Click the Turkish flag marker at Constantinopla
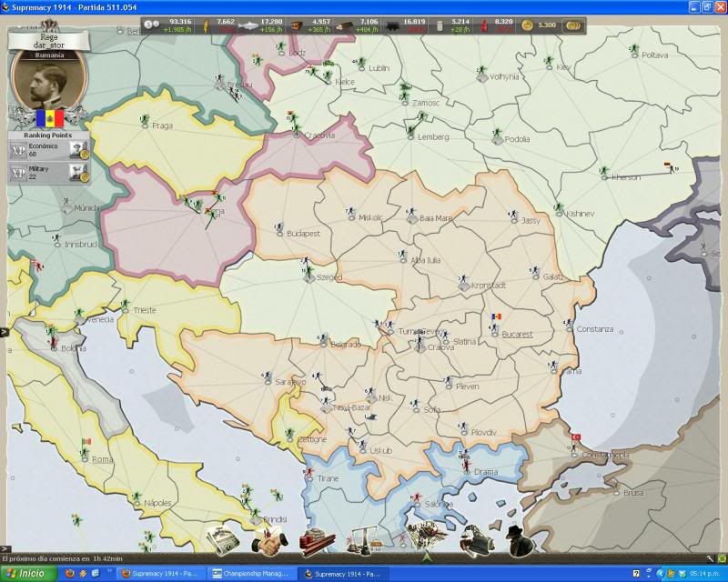This screenshot has height=582, width=728. (576, 436)
